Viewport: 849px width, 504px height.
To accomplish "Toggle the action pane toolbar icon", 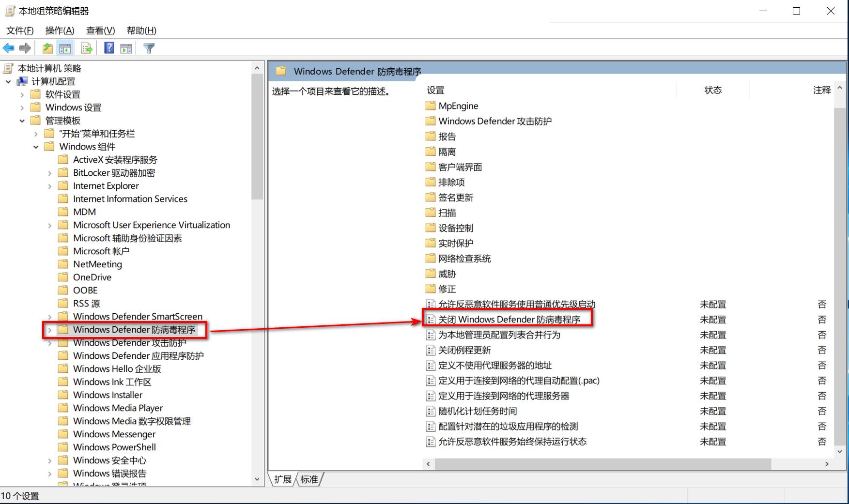I will point(126,48).
